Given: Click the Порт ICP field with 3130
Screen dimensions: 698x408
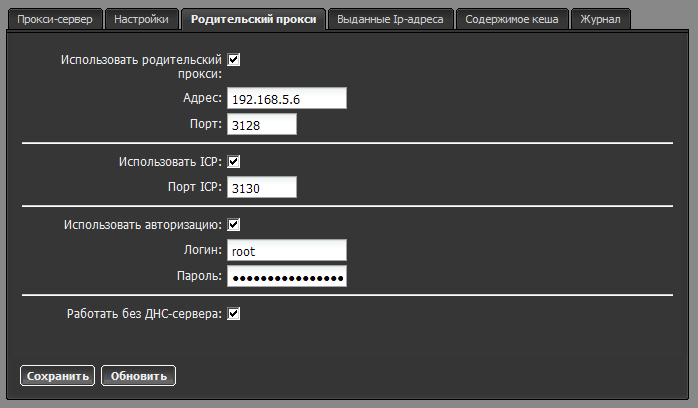Looking at the screenshot, I should [262, 187].
